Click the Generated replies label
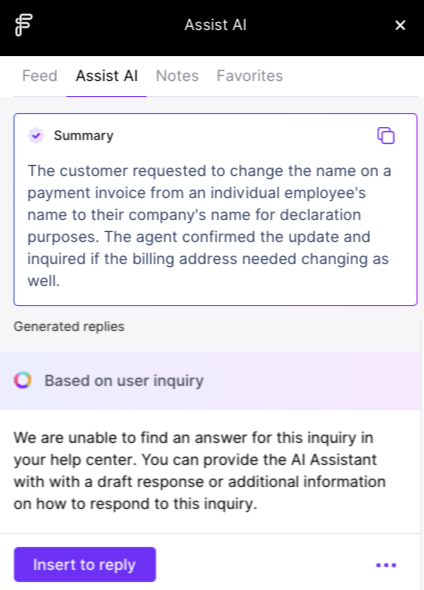Viewport: 424px width, 590px height. click(69, 326)
